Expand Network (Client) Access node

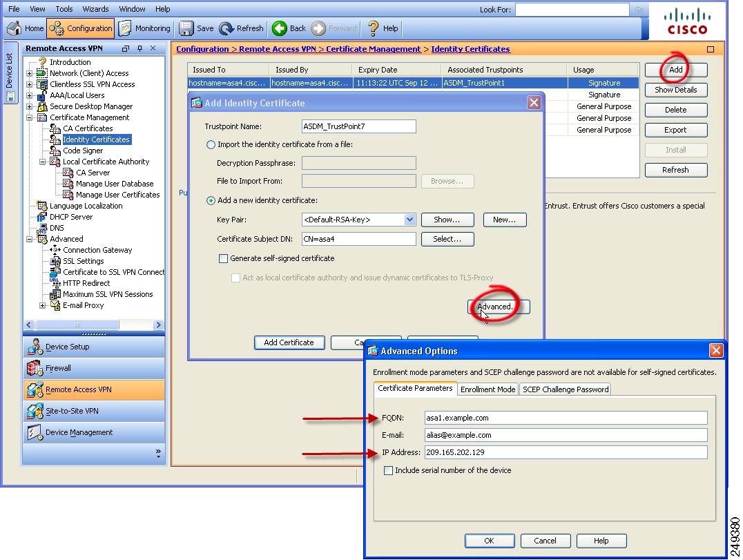point(30,73)
